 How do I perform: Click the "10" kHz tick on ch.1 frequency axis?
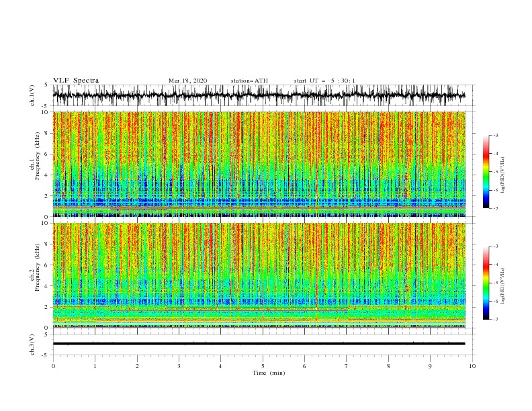46,112
